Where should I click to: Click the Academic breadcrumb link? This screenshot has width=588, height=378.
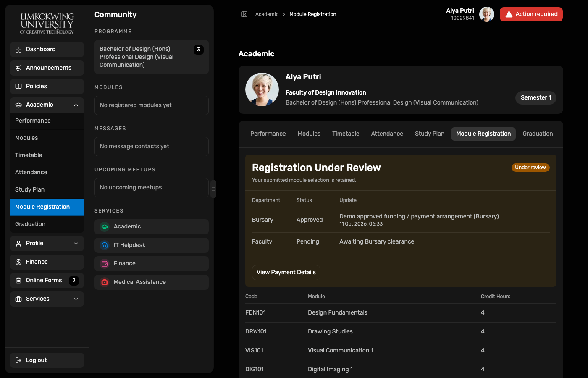click(267, 14)
